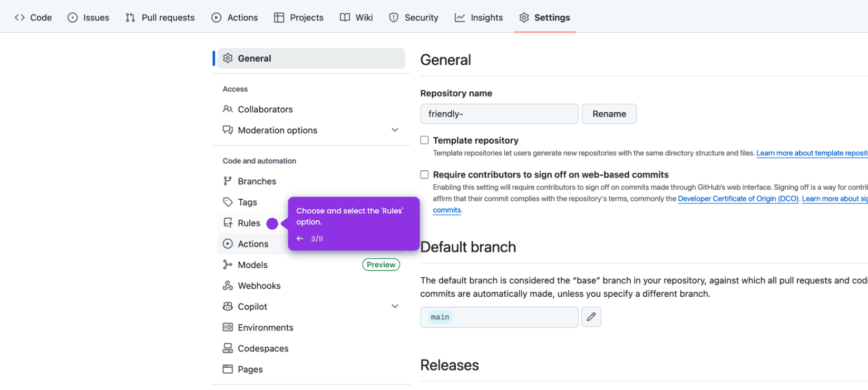Open Learn more about template repositories link

[x=812, y=153]
